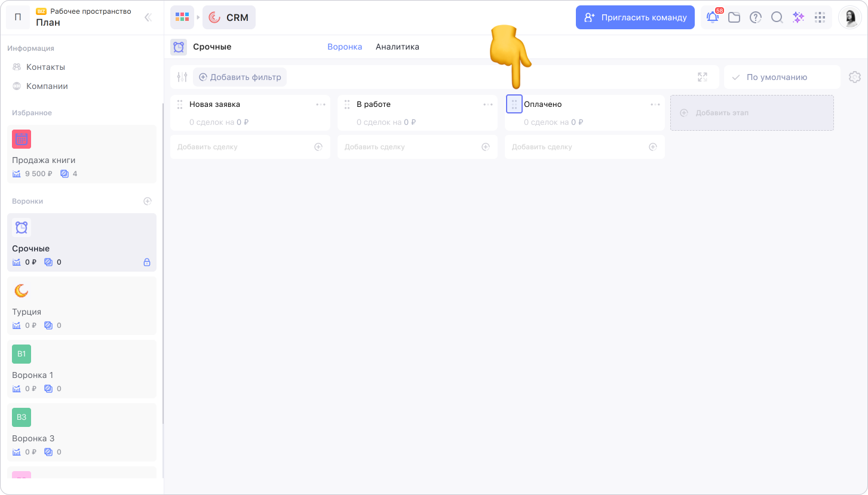The image size is (868, 495).
Task: Open the CRM module button
Action: 229,17
